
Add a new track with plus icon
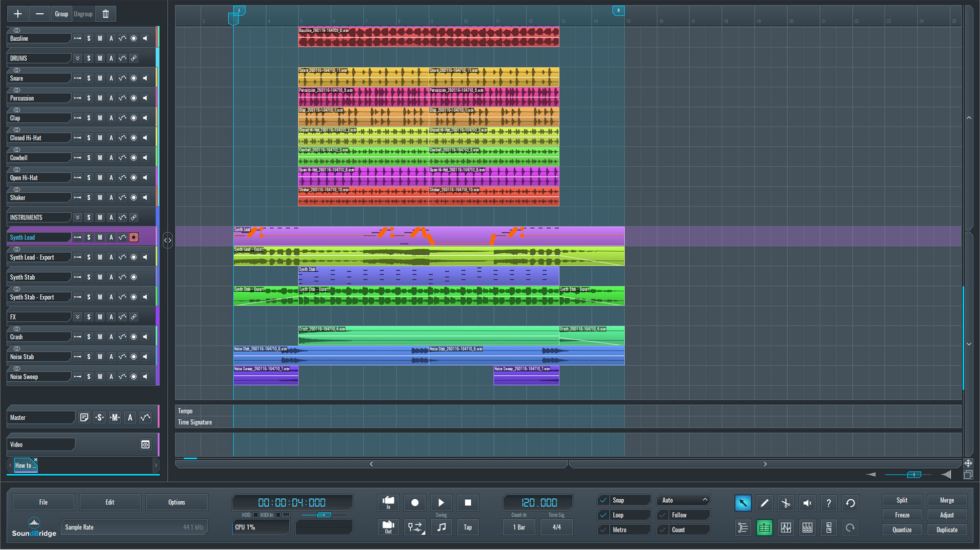(x=18, y=14)
